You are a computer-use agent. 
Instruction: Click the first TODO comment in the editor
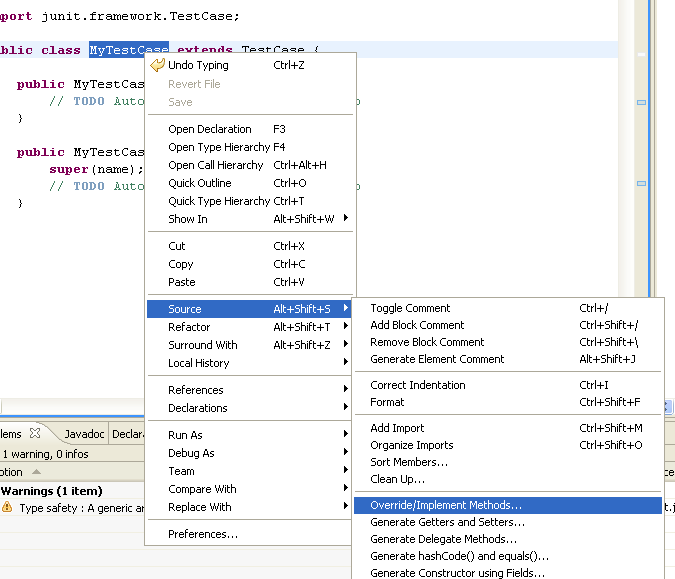coord(97,101)
